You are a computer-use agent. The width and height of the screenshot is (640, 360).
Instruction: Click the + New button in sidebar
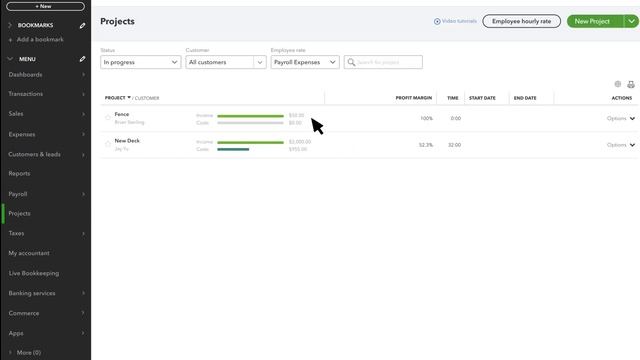click(45, 6)
